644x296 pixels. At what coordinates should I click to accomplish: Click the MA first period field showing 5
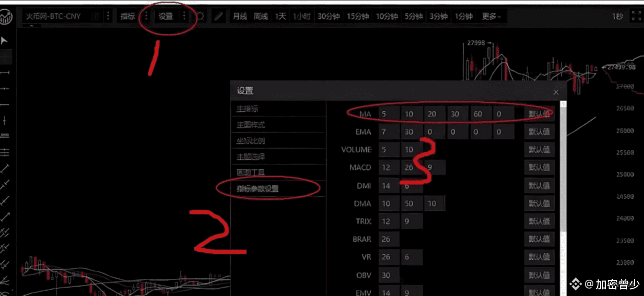point(389,114)
